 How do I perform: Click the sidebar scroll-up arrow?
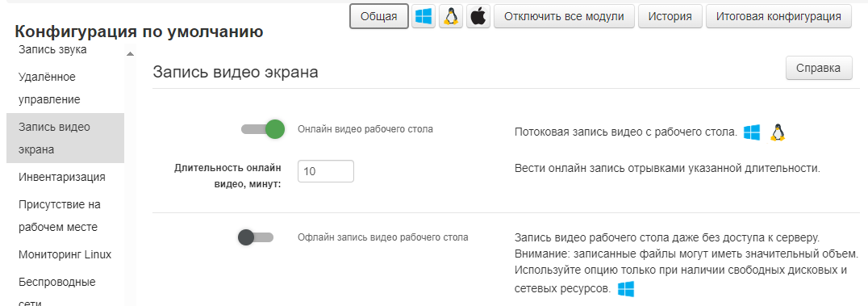(130, 54)
